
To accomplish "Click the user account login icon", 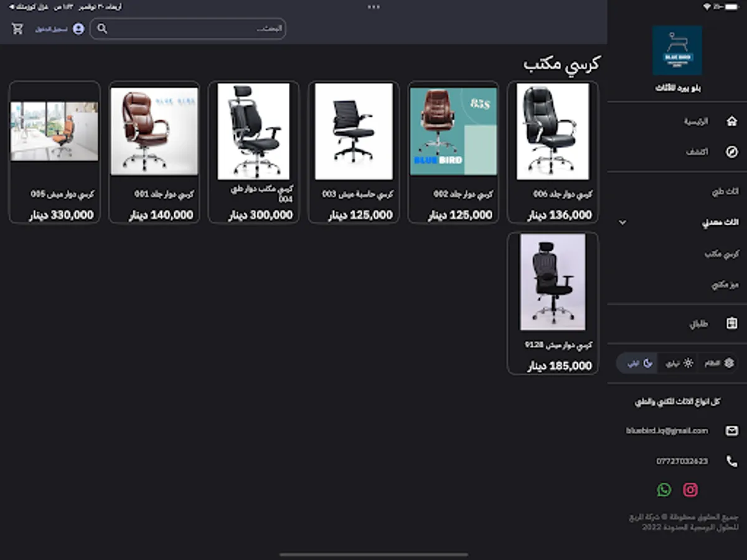I will (78, 29).
